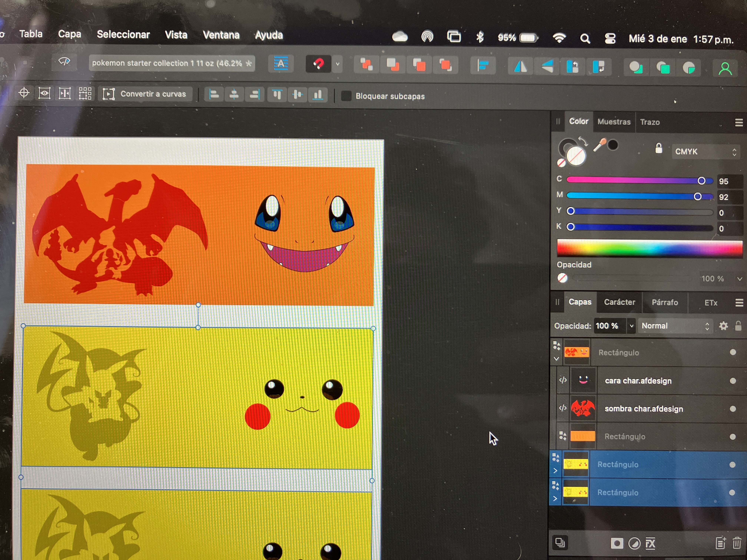Screen dimensions: 747x560
Task: Align right in context toolbar
Action: tap(254, 95)
